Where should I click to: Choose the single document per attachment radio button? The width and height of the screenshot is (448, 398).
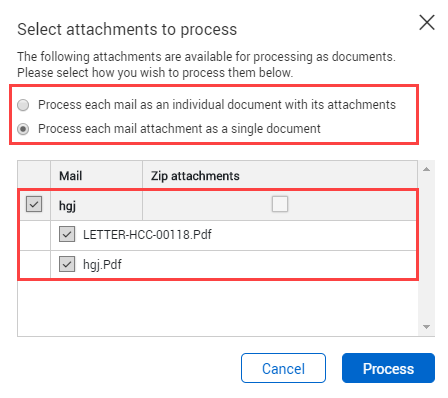coord(23,129)
